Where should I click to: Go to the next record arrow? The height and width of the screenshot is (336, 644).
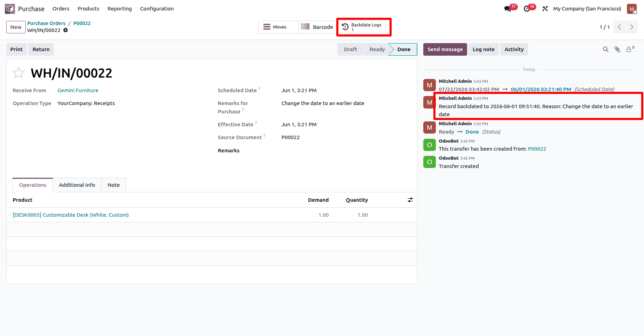pos(631,27)
